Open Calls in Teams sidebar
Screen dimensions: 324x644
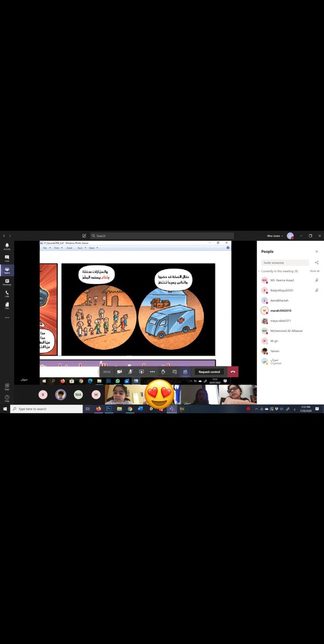pyautogui.click(x=7, y=294)
